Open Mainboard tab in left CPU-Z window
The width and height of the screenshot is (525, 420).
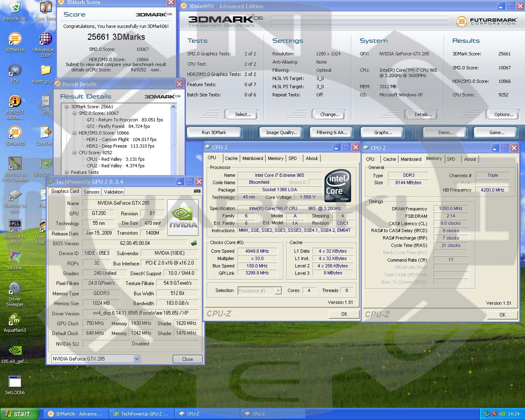pos(253,158)
